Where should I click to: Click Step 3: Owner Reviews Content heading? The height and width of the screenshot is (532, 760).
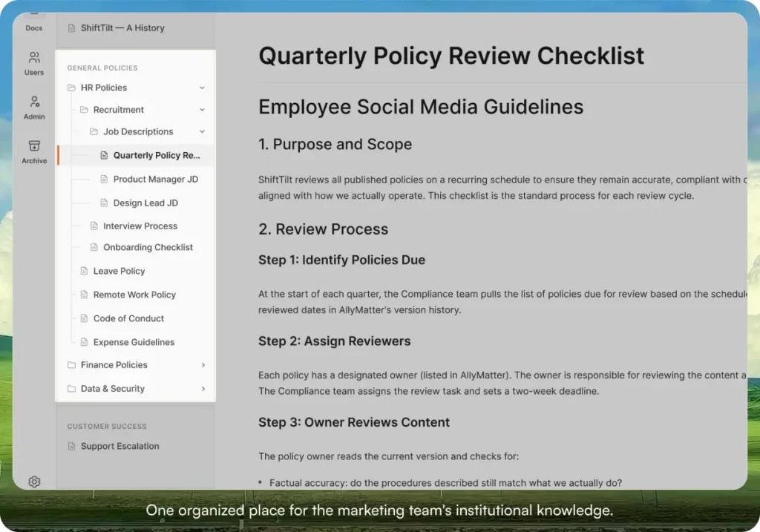pyautogui.click(x=354, y=422)
